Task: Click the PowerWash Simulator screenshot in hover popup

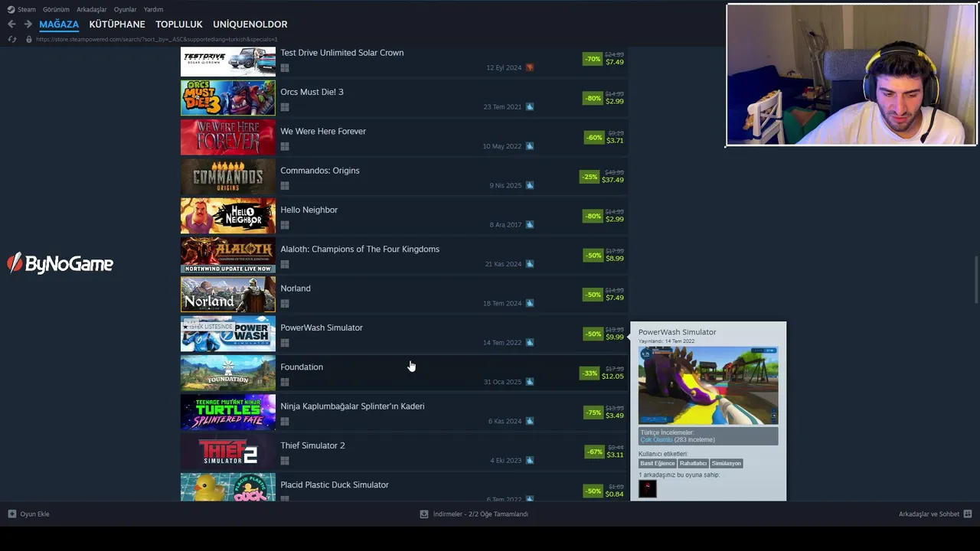Action: (708, 385)
